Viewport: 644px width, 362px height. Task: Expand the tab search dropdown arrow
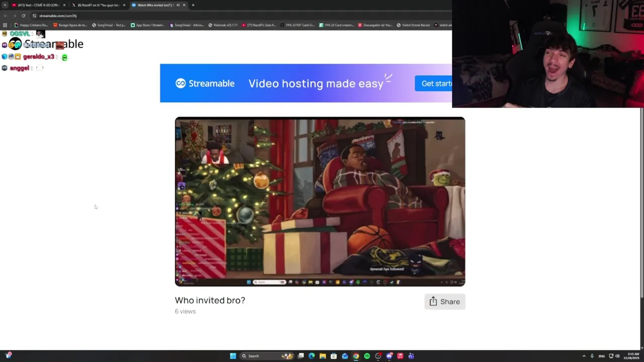pyautogui.click(x=5, y=5)
